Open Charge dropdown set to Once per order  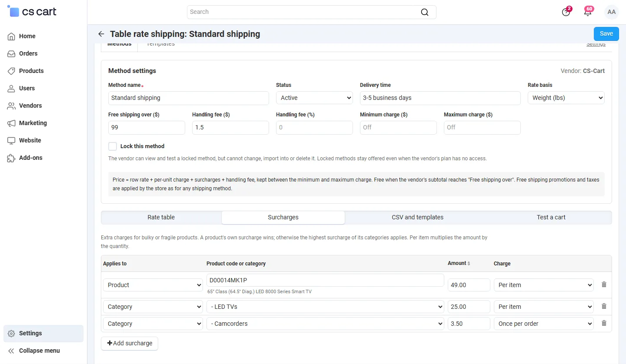tap(544, 324)
